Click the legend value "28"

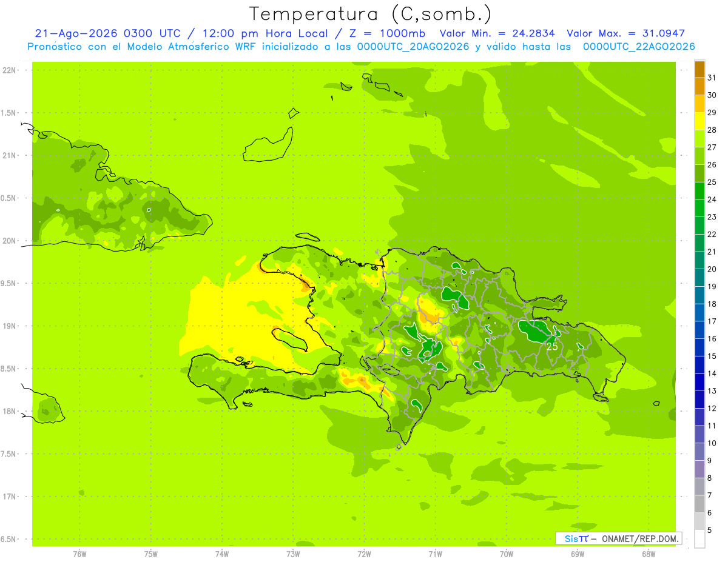pos(712,130)
